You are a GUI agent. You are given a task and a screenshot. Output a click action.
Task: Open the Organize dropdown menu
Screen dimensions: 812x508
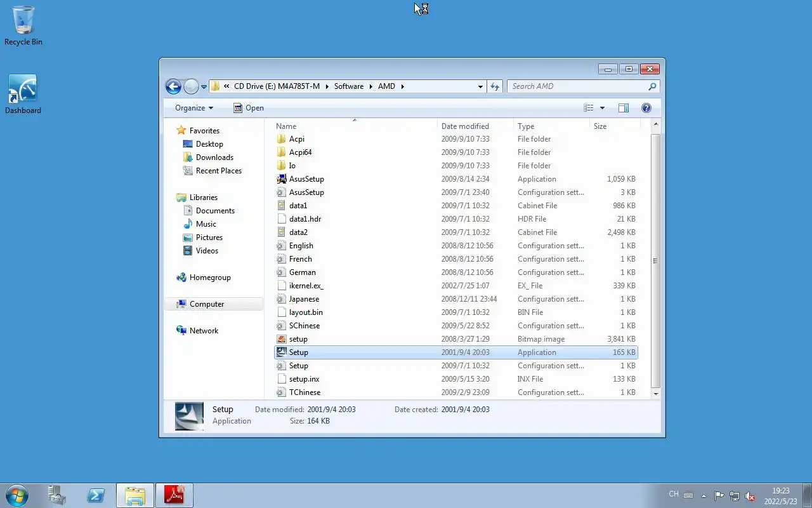[194, 108]
